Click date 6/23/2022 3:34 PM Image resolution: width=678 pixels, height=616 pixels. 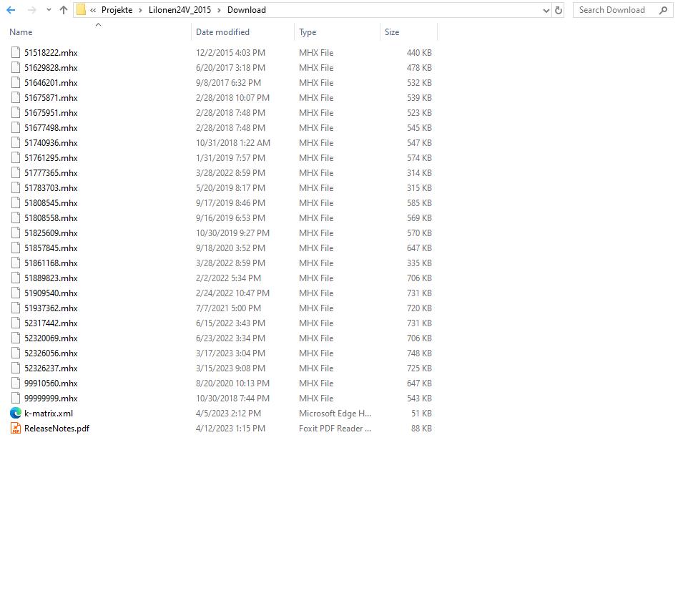point(230,338)
